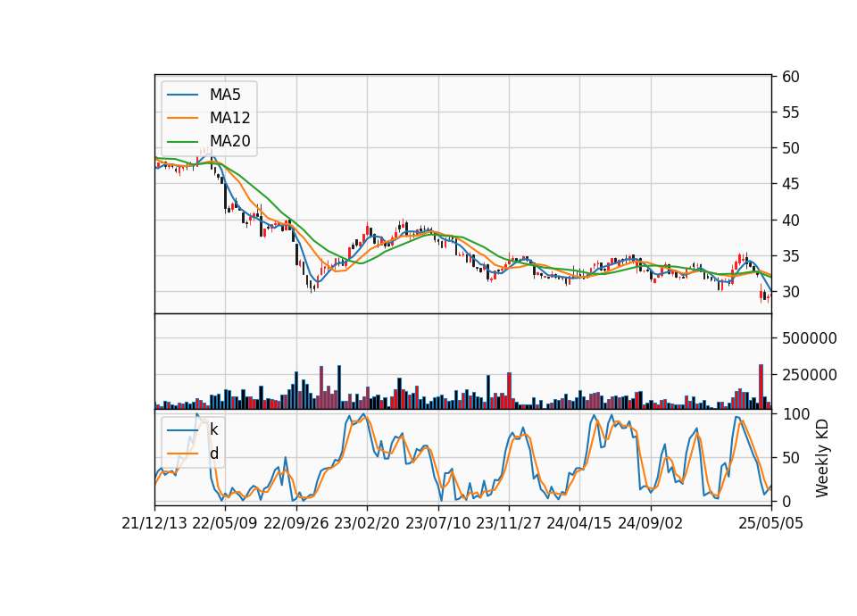Image resolution: width=857 pixels, height=616 pixels.
Task: Click the green MA20 legend line sample
Action: (x=182, y=141)
